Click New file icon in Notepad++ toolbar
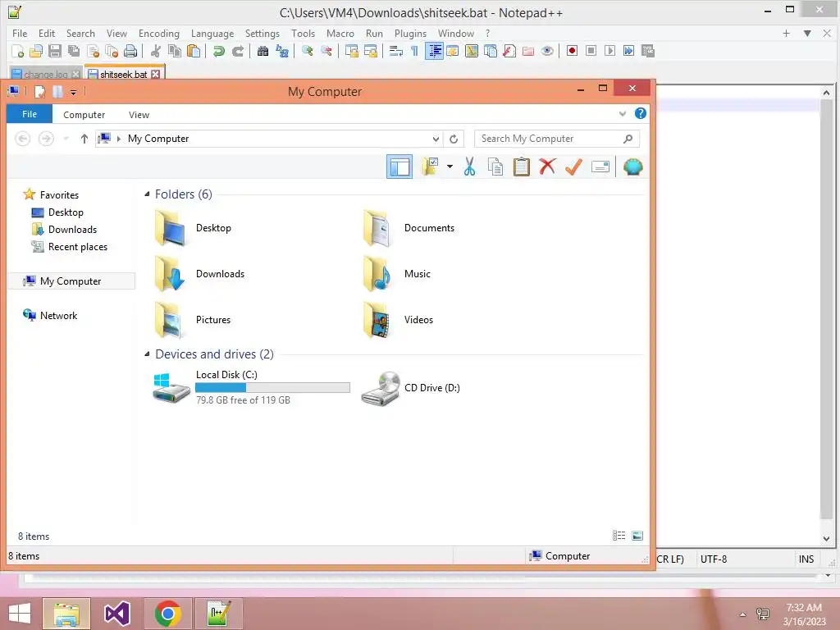Viewport: 840px width, 630px height. click(x=17, y=51)
